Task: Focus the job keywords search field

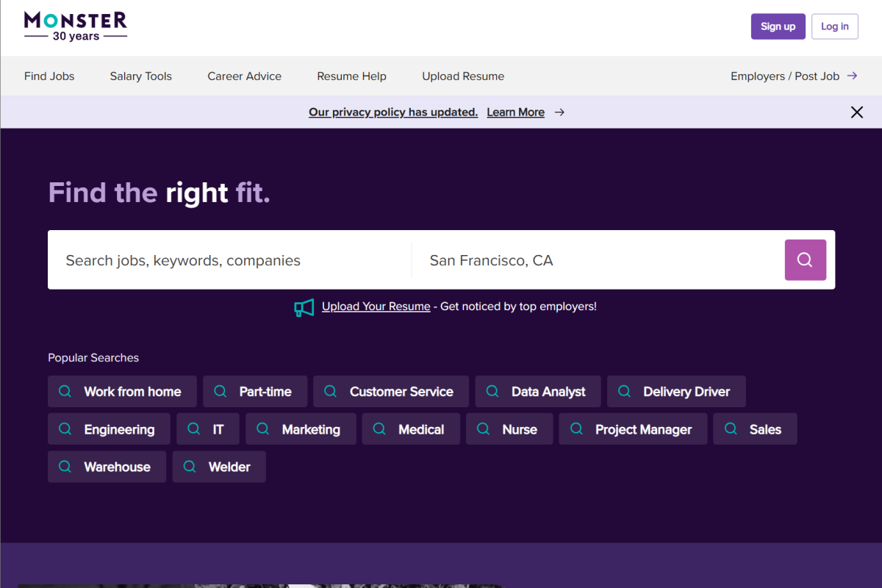Action: (230, 260)
